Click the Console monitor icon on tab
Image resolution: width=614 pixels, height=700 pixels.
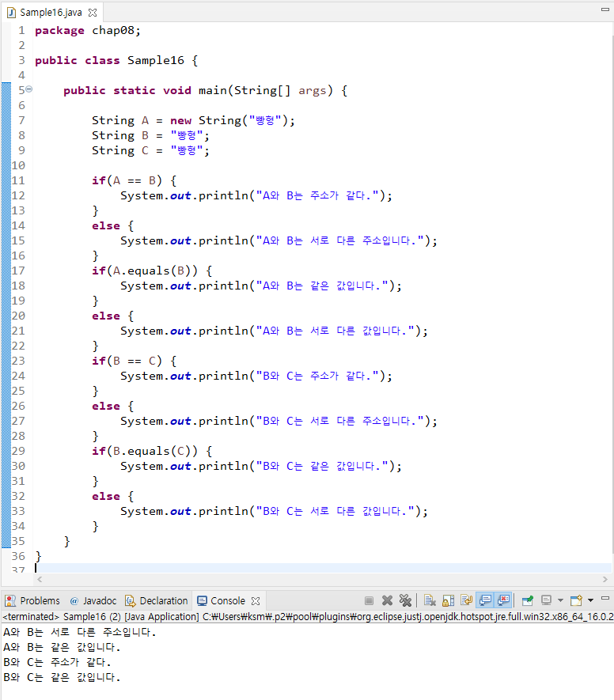click(x=202, y=601)
